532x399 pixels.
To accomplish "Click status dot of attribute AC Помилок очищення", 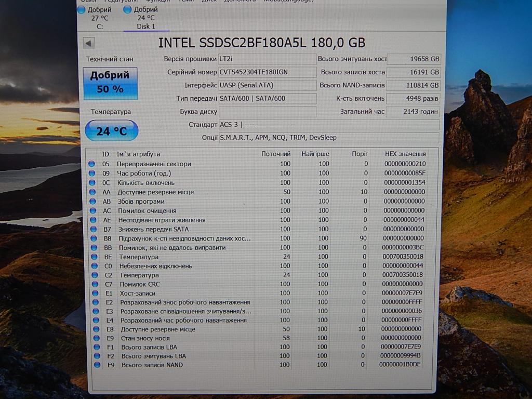I will pos(93,210).
